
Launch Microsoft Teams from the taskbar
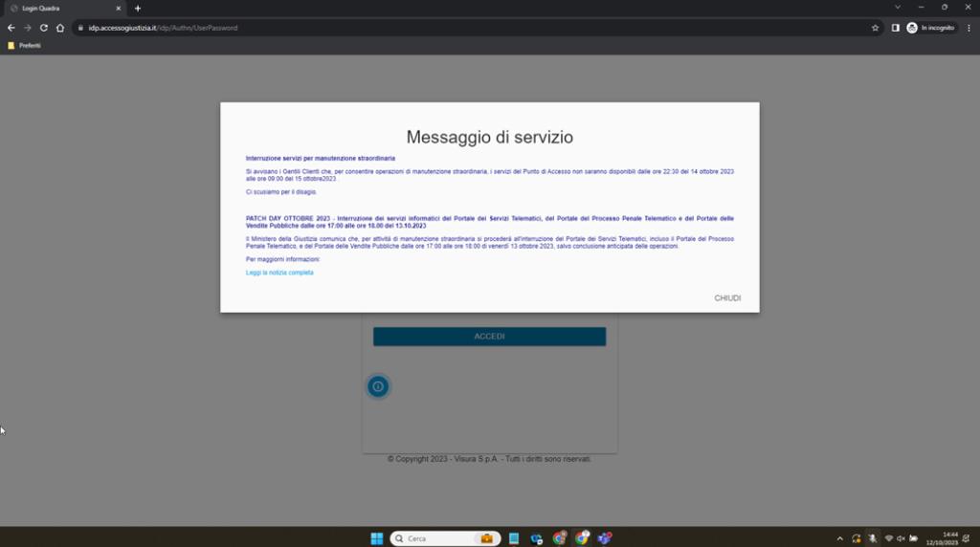[x=604, y=538]
